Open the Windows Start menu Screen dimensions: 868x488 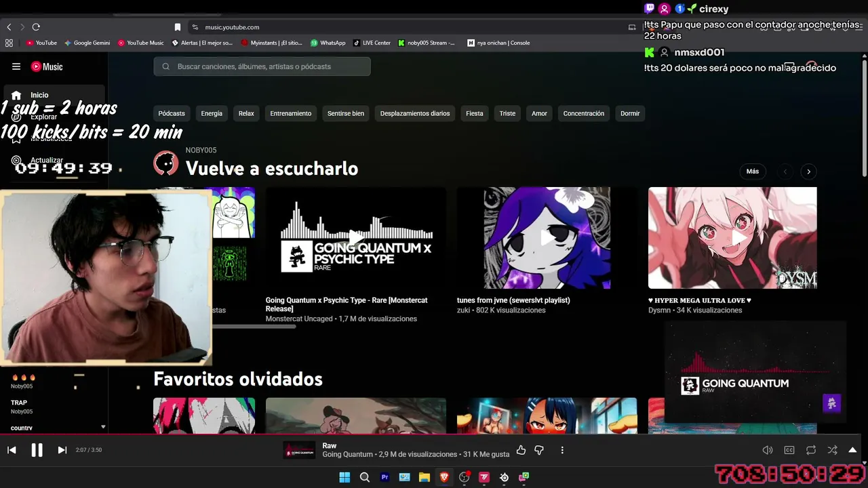[x=344, y=477]
